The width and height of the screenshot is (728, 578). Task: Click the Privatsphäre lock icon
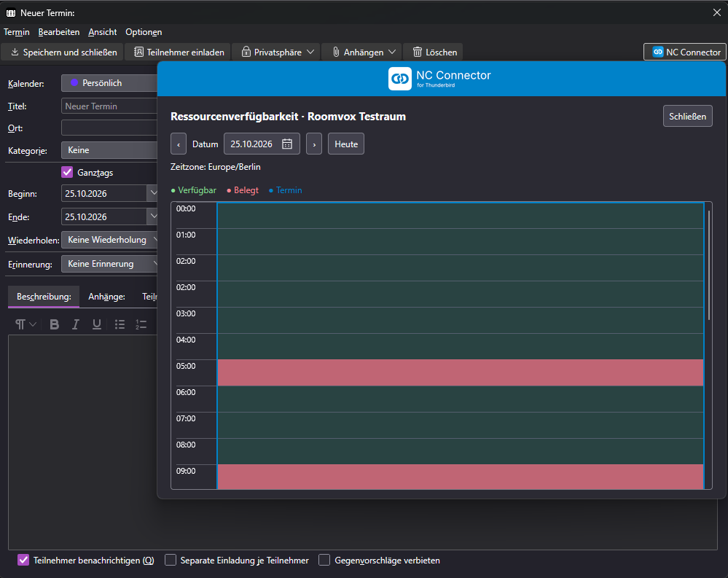click(246, 52)
